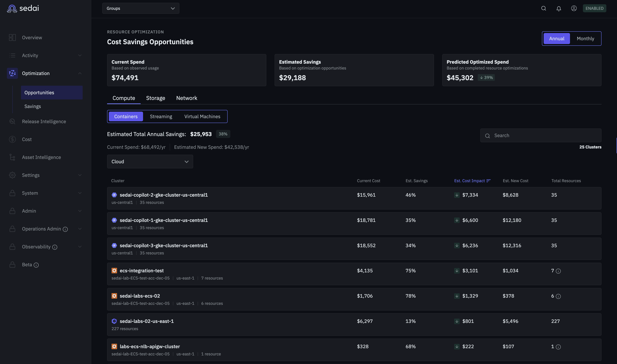The height and width of the screenshot is (364, 617).
Task: Click info icon beside ecs-integration-test resource count
Action: 558,271
